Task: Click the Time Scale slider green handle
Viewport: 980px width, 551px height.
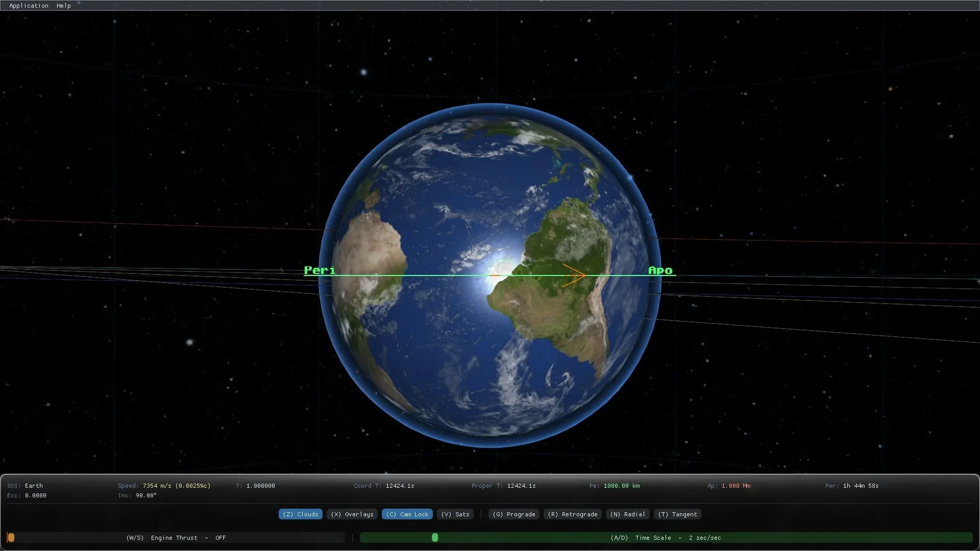Action: click(x=435, y=538)
